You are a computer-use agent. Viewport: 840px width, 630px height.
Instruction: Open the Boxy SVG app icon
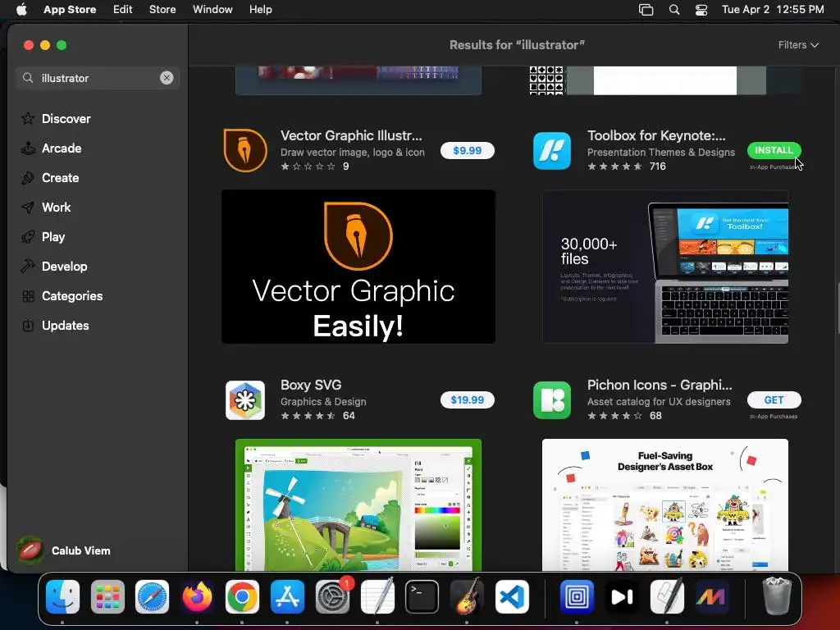coord(244,400)
